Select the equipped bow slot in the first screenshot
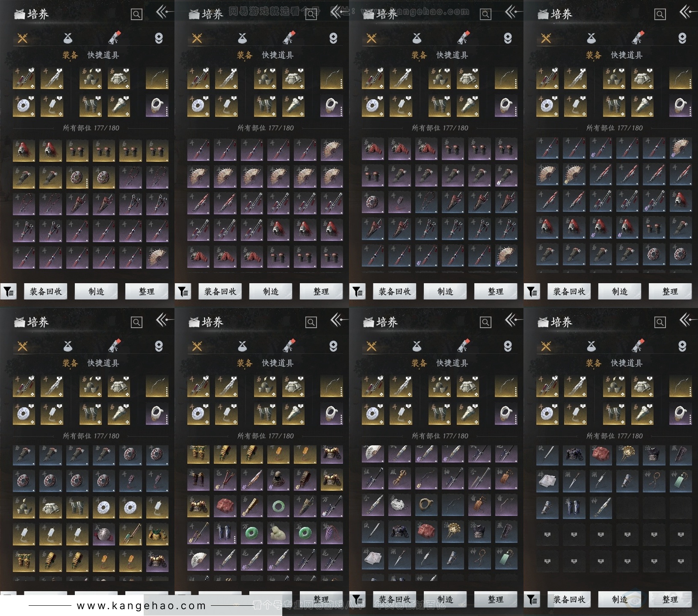 click(157, 78)
